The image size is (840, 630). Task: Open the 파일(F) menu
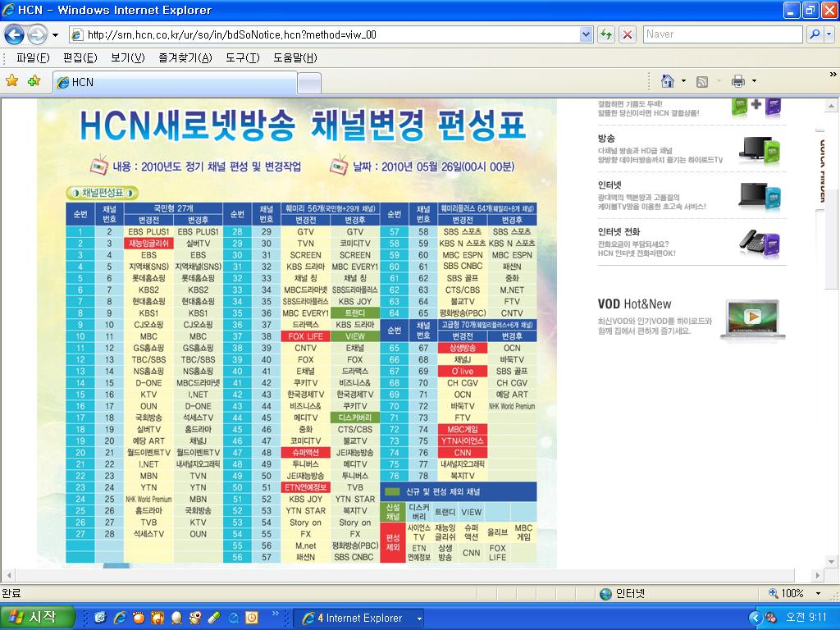point(33,58)
